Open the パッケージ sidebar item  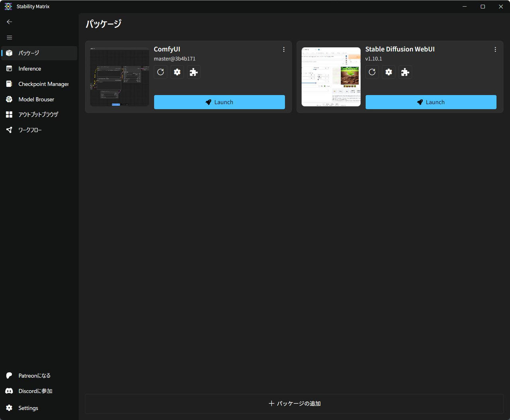[x=39, y=53]
